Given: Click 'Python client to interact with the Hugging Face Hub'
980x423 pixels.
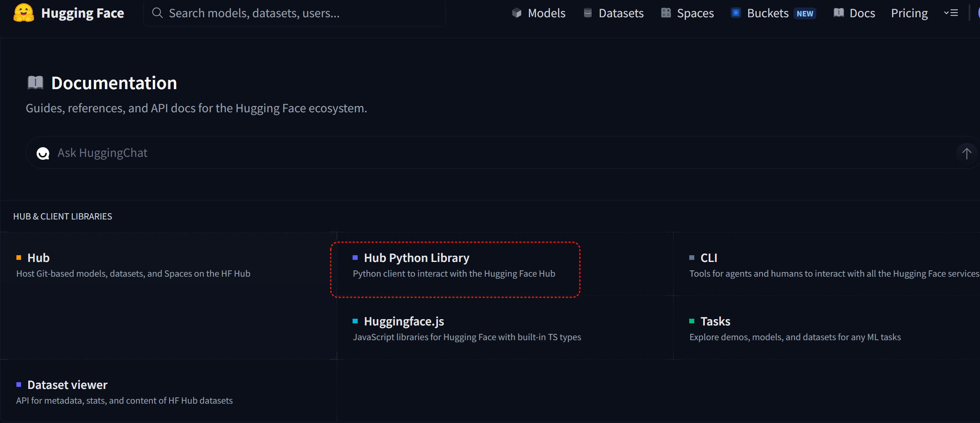Looking at the screenshot, I should [454, 274].
